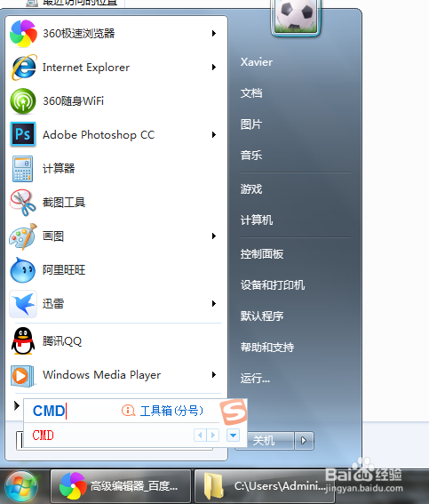This screenshot has height=504, width=429.
Task: Click the 计算器 program label
Action: [x=59, y=169]
